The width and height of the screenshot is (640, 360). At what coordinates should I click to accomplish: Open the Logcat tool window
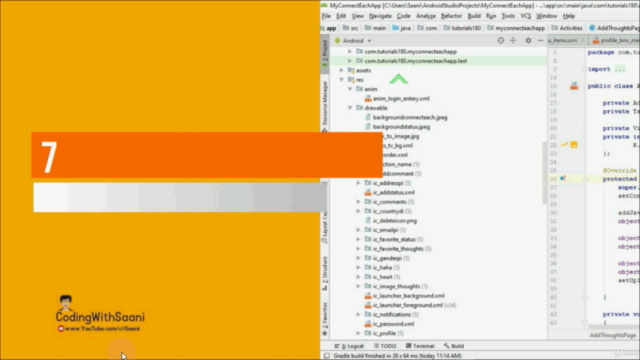349,346
